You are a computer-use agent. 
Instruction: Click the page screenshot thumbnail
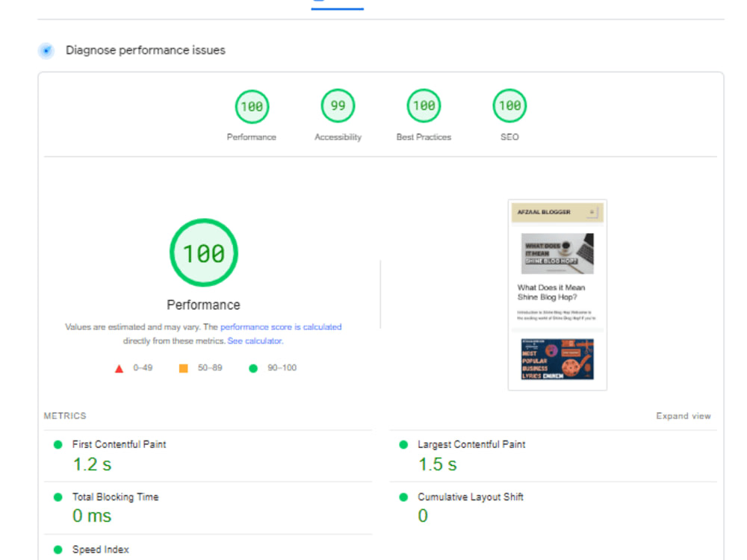click(x=557, y=295)
